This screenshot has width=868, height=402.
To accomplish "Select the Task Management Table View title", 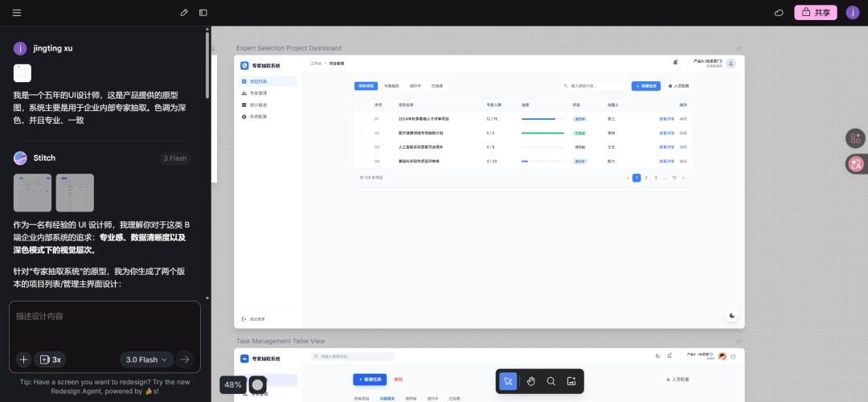I will tap(280, 341).
